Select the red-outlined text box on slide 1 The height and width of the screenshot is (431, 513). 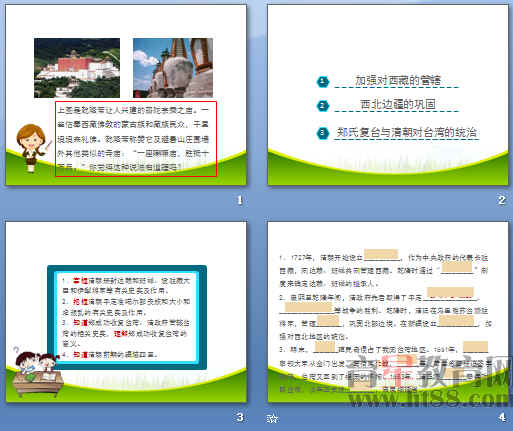tap(136, 139)
